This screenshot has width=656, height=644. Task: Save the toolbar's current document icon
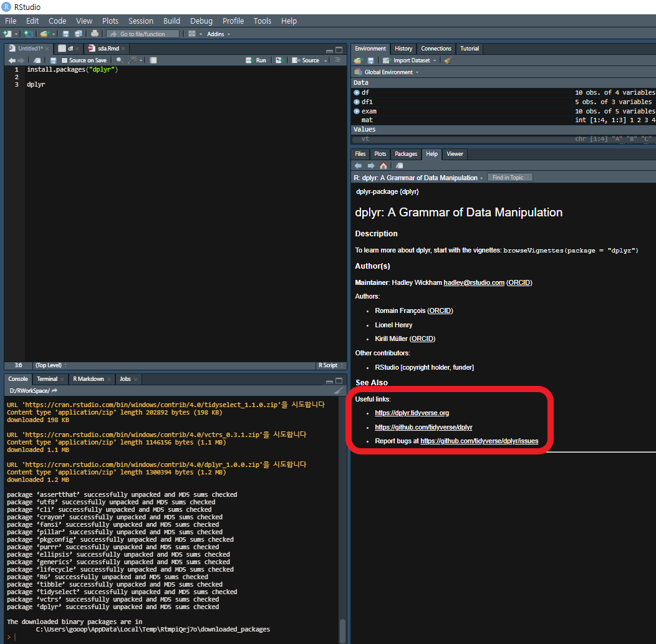point(65,34)
